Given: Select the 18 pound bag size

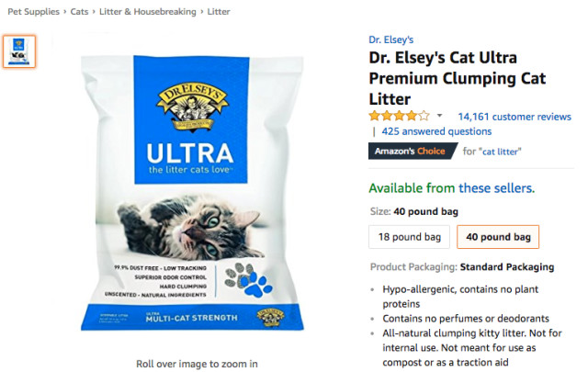Looking at the screenshot, I should (409, 237).
